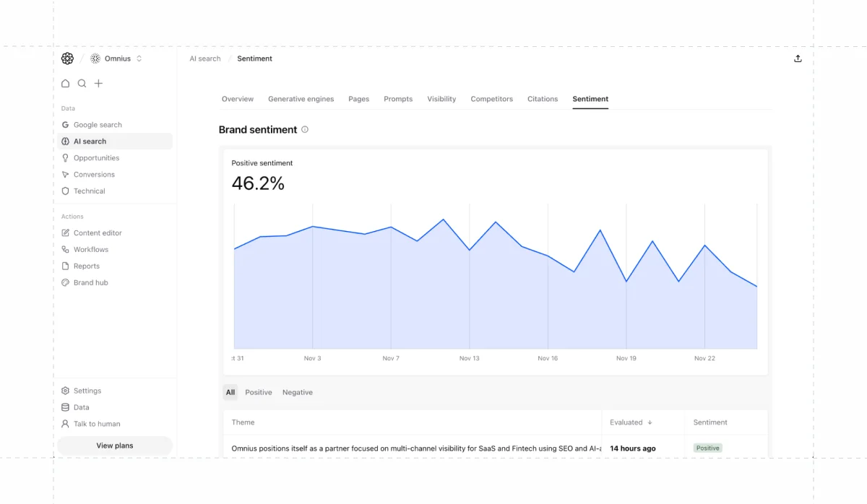The width and height of the screenshot is (867, 504).
Task: Open the Generative engines tab
Action: pyautogui.click(x=301, y=99)
